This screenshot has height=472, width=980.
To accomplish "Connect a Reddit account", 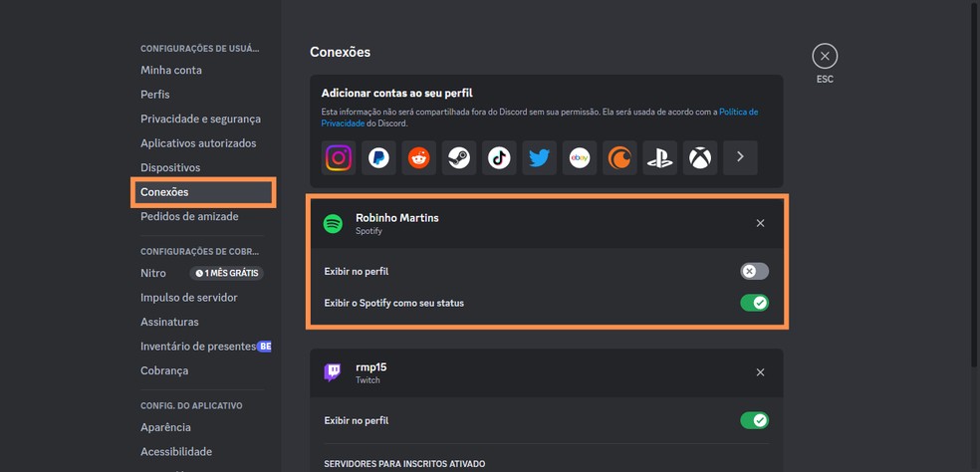I will pyautogui.click(x=418, y=157).
